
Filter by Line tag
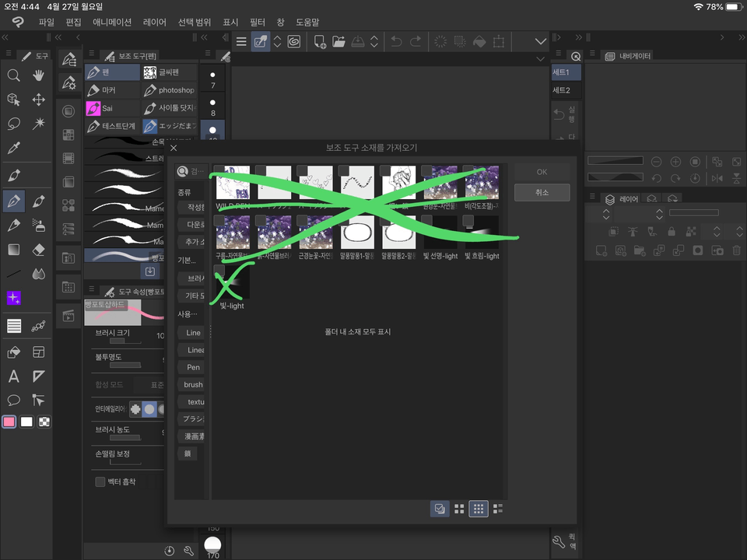pos(192,333)
